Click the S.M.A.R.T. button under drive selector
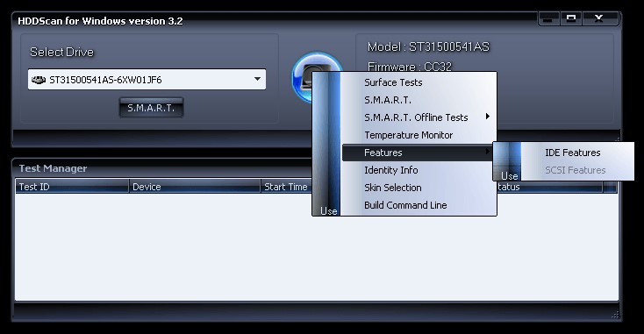The image size is (644, 334). [151, 108]
